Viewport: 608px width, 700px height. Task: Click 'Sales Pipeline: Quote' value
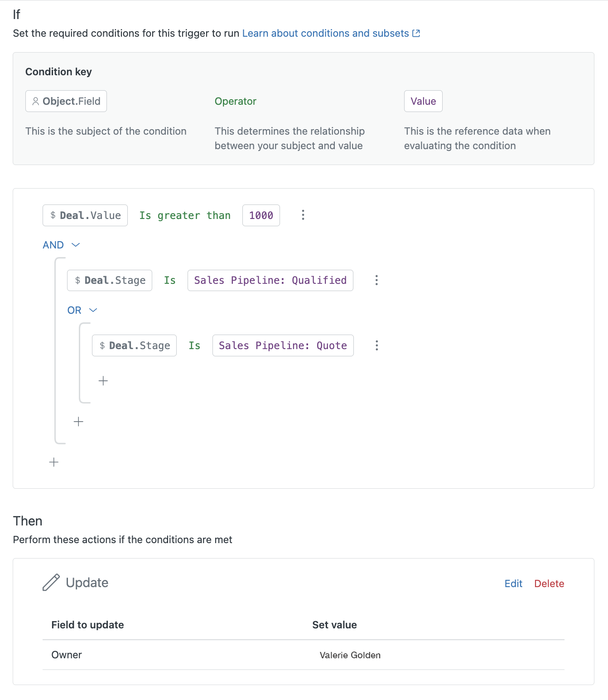point(283,345)
